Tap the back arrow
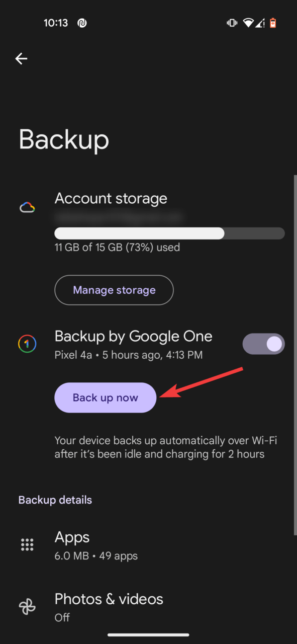This screenshot has width=297, height=644. point(21,58)
